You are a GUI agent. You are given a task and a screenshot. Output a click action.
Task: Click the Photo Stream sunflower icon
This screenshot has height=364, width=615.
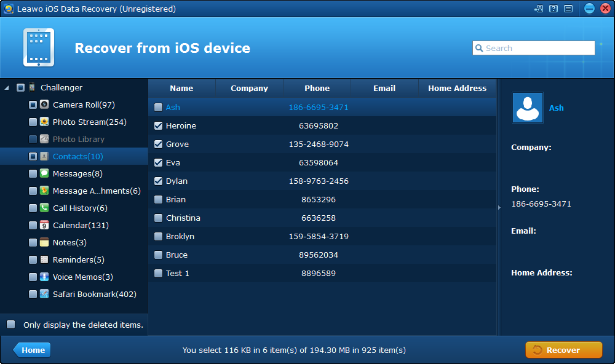44,122
